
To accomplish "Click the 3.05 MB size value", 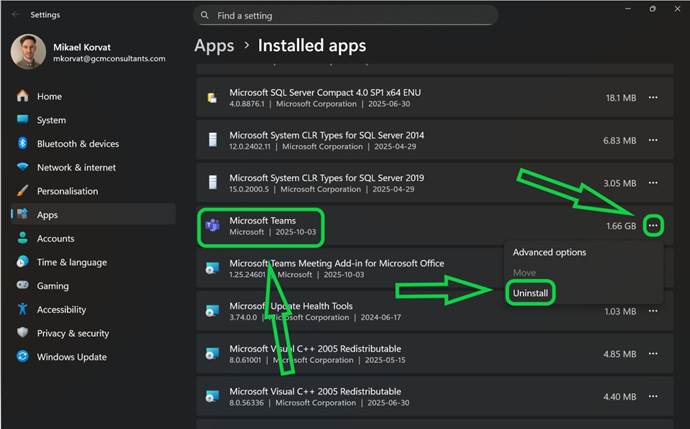I will (620, 183).
